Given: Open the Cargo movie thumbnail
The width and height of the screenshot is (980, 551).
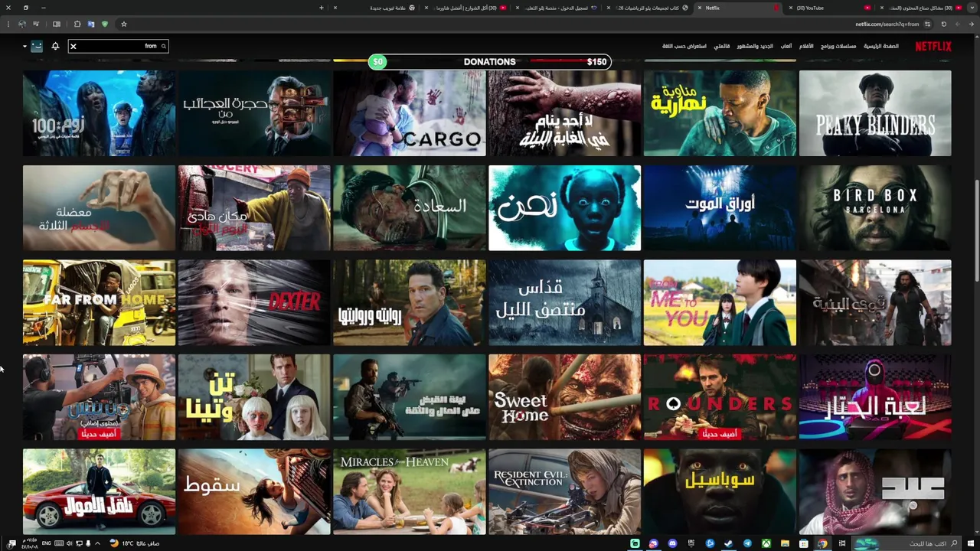Looking at the screenshot, I should pos(410,113).
